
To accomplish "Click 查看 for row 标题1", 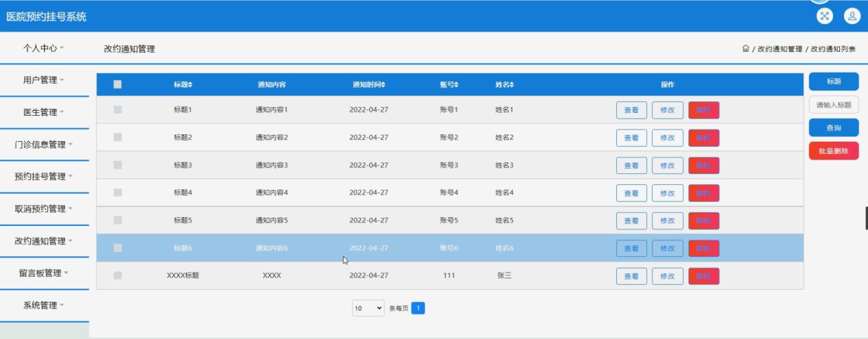I will [x=631, y=110].
